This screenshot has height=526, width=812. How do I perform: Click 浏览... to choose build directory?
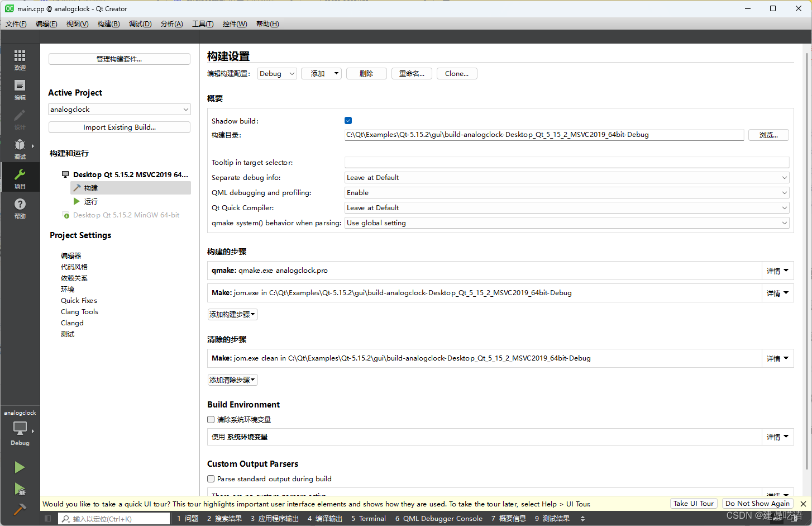pos(768,135)
